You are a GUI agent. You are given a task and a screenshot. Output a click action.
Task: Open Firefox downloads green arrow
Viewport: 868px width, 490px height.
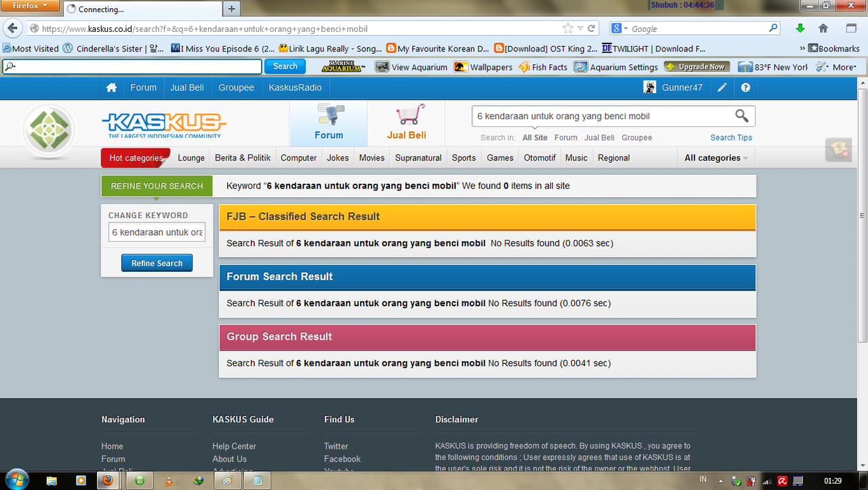800,28
